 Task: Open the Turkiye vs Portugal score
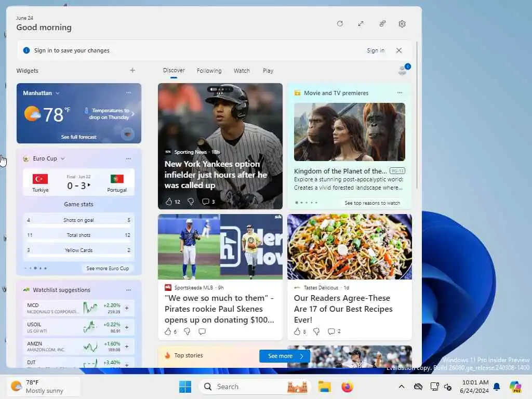point(79,182)
